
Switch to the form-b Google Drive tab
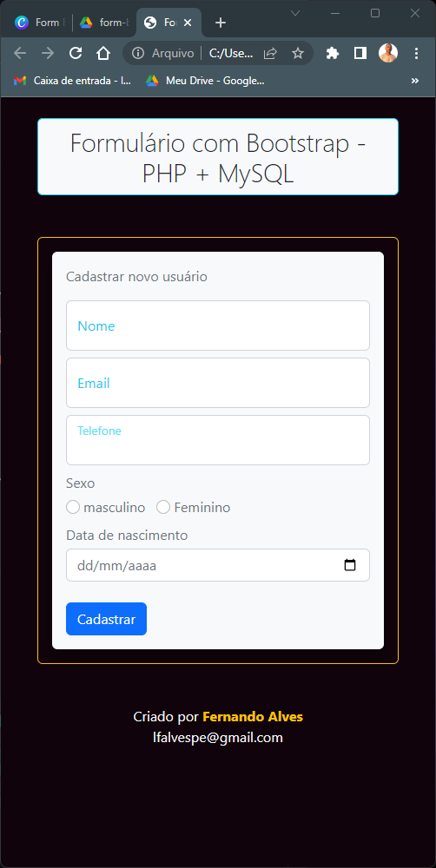(x=103, y=23)
